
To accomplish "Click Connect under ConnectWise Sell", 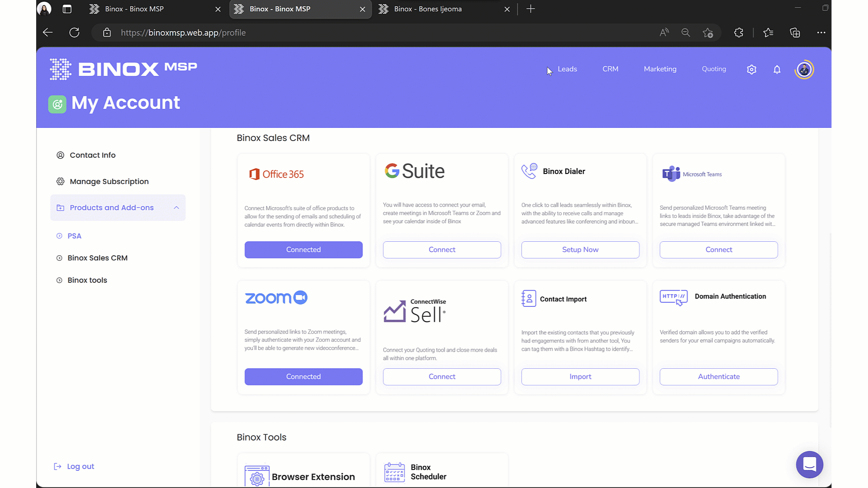I will 442,377.
